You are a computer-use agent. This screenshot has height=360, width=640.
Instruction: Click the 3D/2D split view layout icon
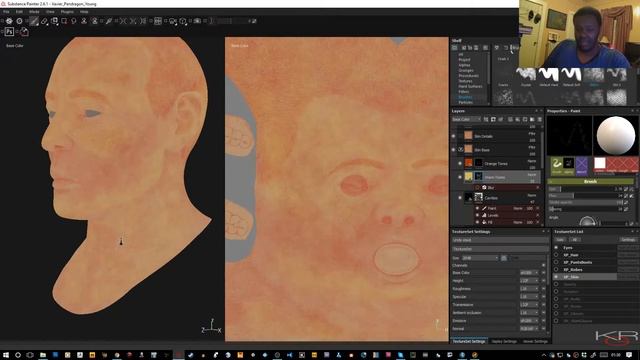(158, 21)
